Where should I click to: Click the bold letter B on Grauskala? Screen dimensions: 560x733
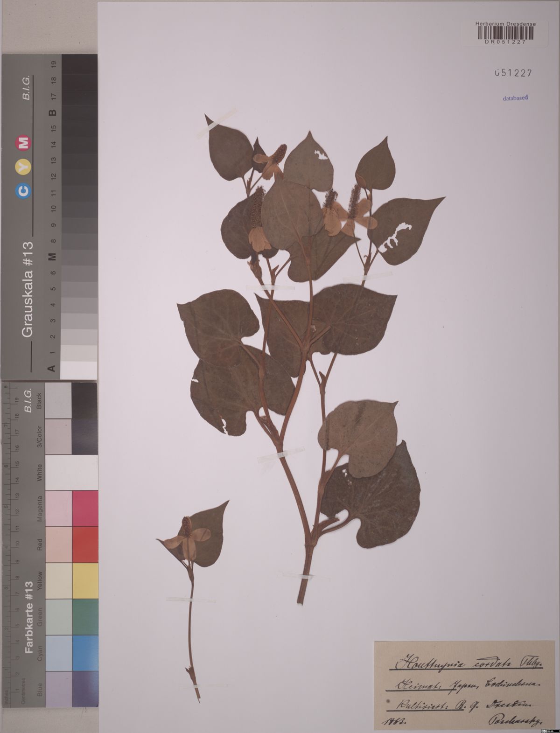pos(53,112)
